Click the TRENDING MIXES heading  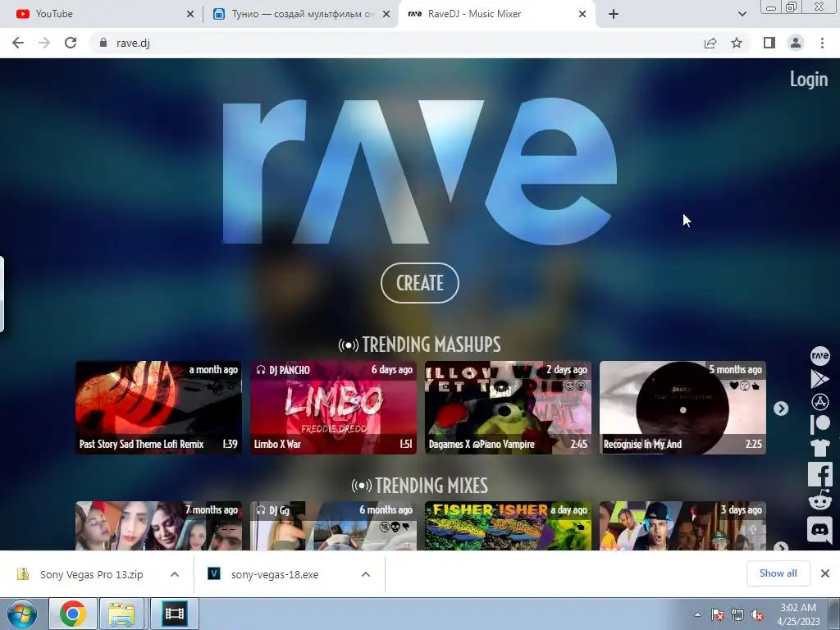pyautogui.click(x=420, y=486)
